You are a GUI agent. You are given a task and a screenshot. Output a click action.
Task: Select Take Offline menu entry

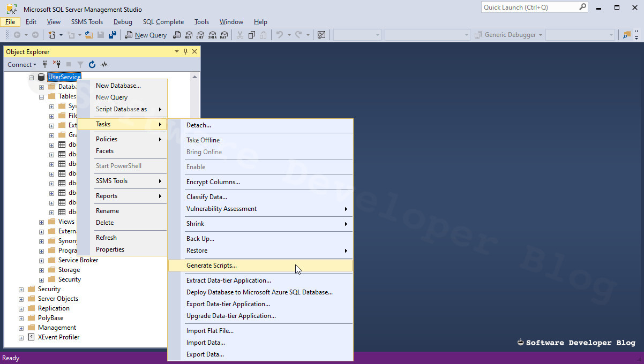260,140
